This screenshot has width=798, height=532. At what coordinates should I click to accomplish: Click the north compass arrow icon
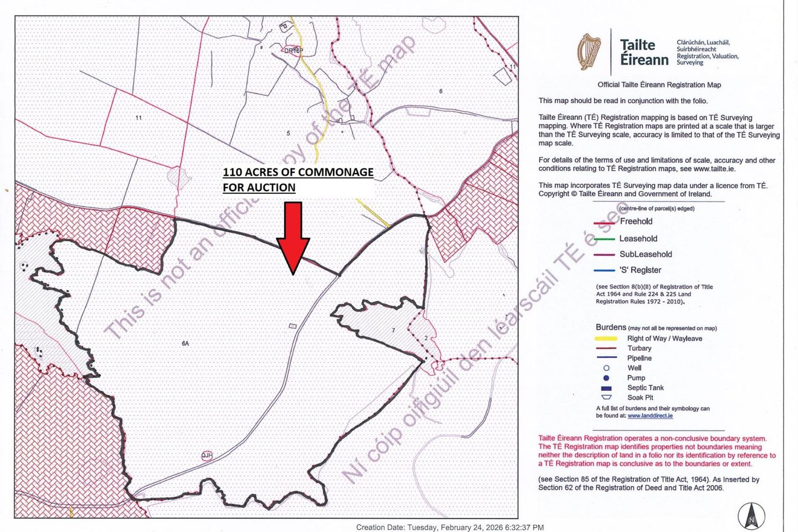tap(751, 515)
